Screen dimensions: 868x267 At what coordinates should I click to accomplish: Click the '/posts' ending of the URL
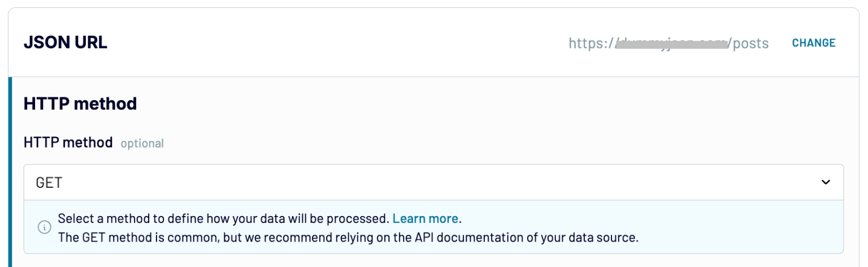tap(748, 44)
